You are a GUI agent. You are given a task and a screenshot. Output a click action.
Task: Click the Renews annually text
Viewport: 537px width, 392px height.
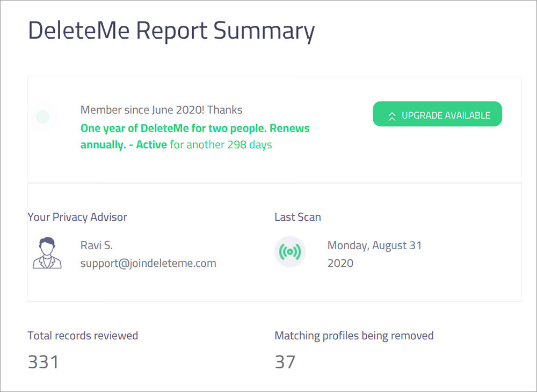[x=195, y=136]
